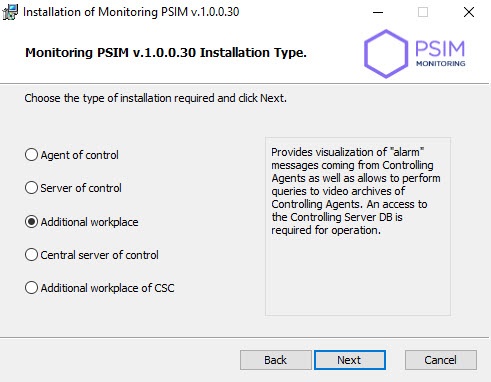This screenshot has width=491, height=382.
Task: Click the installation type description box
Action: (358, 226)
